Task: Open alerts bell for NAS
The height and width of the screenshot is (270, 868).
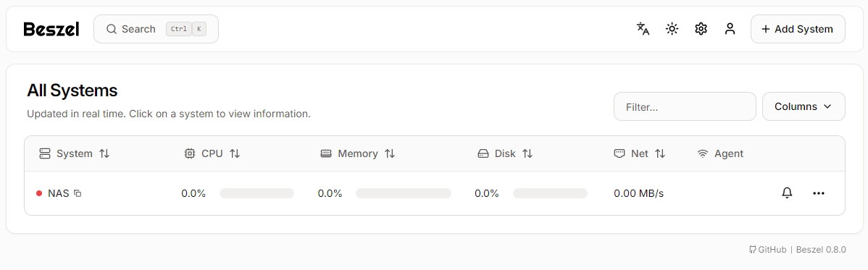Action: (787, 193)
